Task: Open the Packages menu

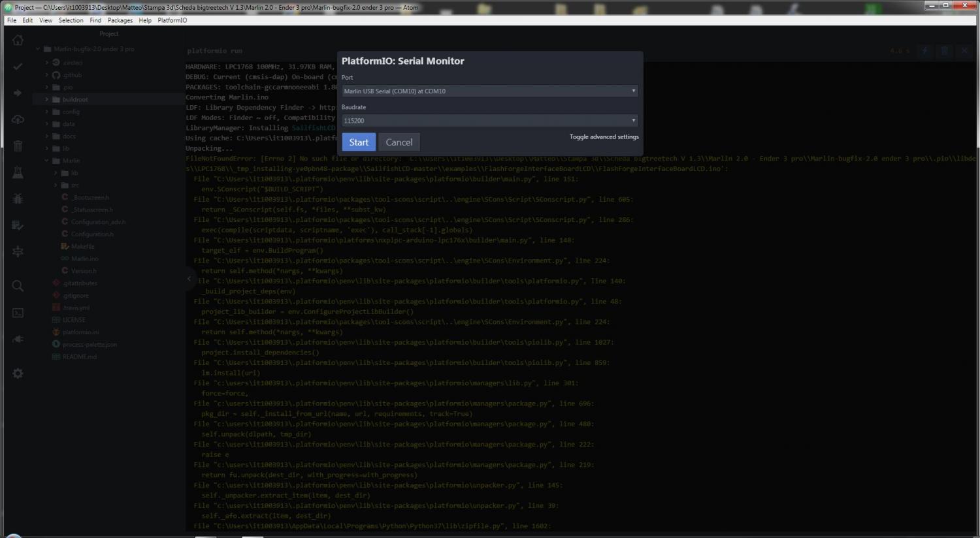Action: click(x=120, y=20)
